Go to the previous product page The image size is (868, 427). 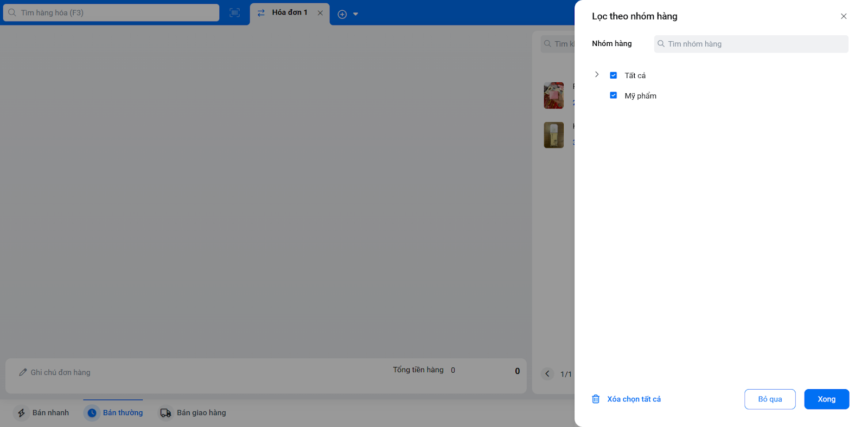tap(547, 374)
